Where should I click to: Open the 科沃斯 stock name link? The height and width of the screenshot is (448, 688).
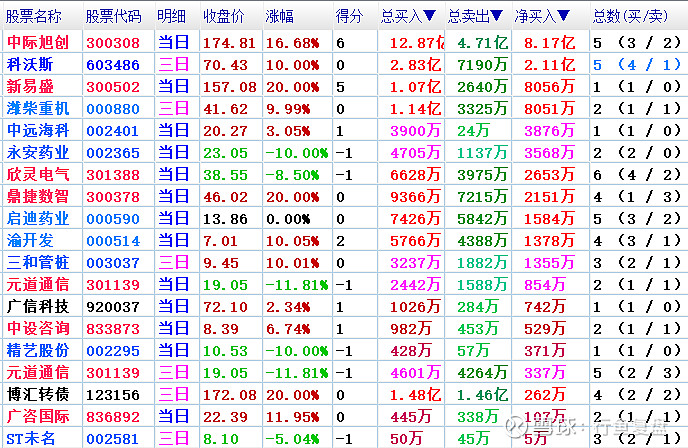29,65
